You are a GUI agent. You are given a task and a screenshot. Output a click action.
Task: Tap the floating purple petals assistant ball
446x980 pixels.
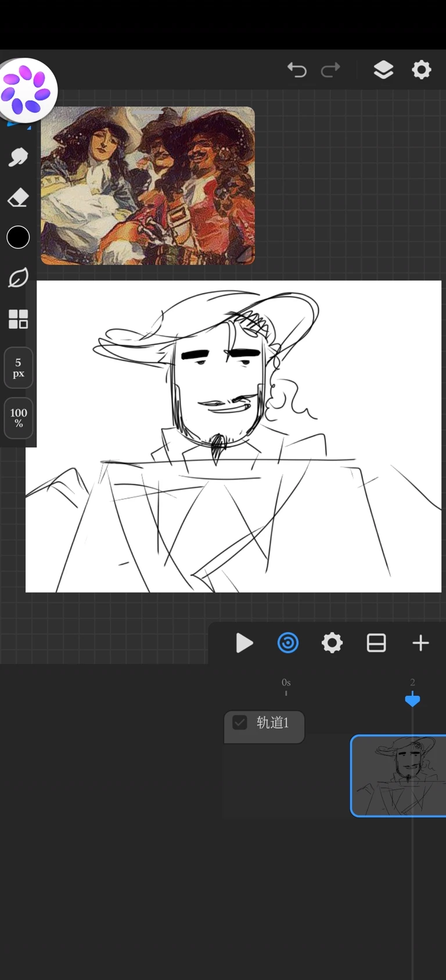(x=26, y=90)
